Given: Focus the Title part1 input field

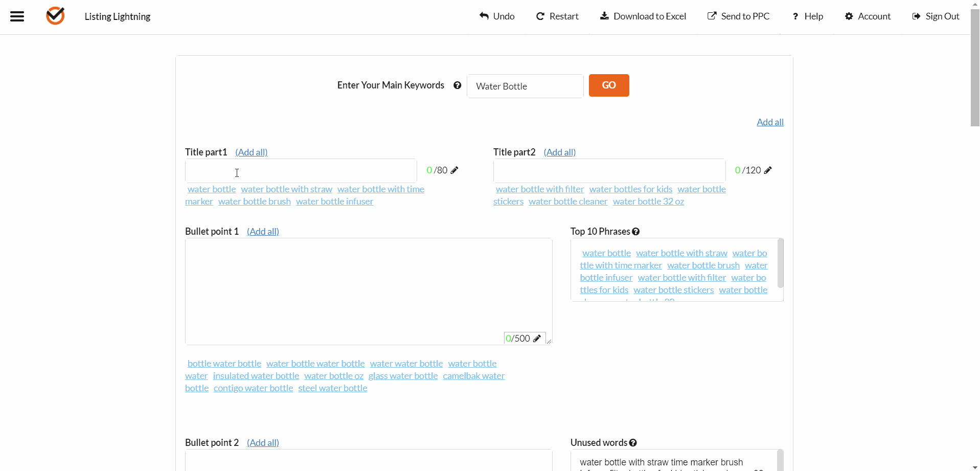Looking at the screenshot, I should point(301,171).
